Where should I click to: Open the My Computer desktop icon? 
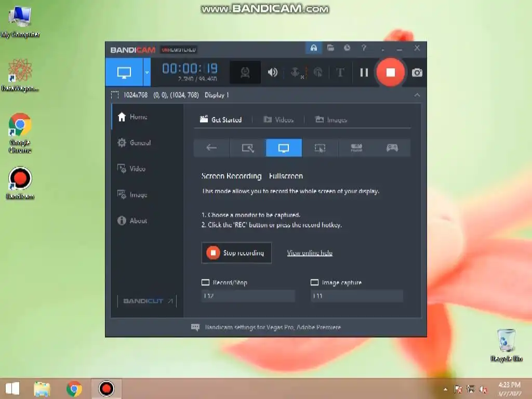(x=20, y=21)
